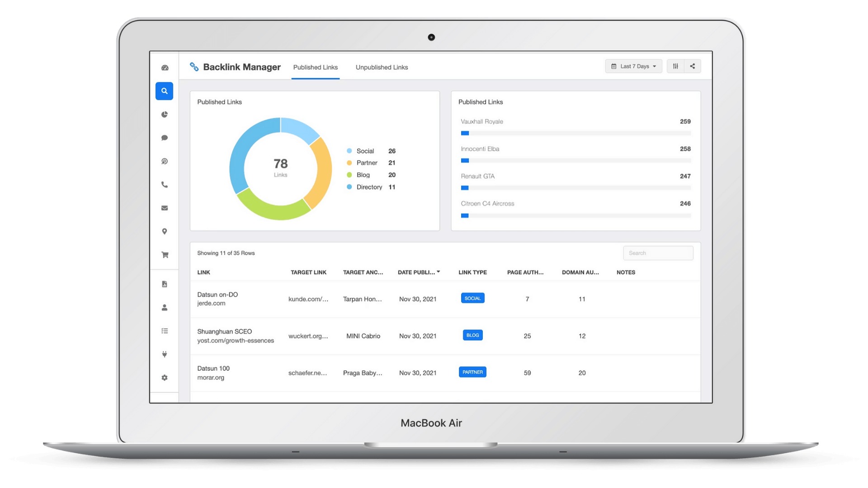Open the integrations plug sidebar icon
The width and height of the screenshot is (868, 488).
[165, 354]
